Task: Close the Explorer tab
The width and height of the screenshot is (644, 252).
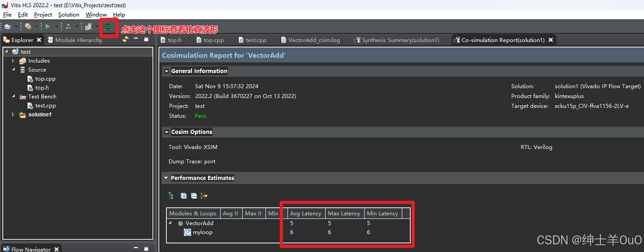Action: pyautogui.click(x=39, y=40)
